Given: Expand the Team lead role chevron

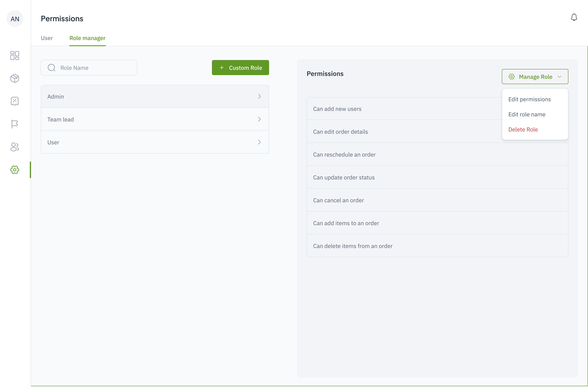Looking at the screenshot, I should click(x=259, y=119).
